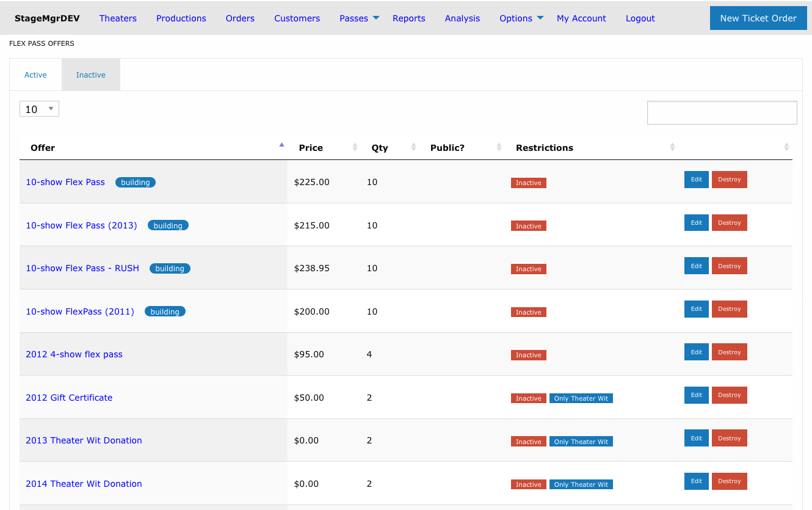This screenshot has height=510, width=812.
Task: Click building badge on Flex Pass (2013)
Action: (x=168, y=225)
